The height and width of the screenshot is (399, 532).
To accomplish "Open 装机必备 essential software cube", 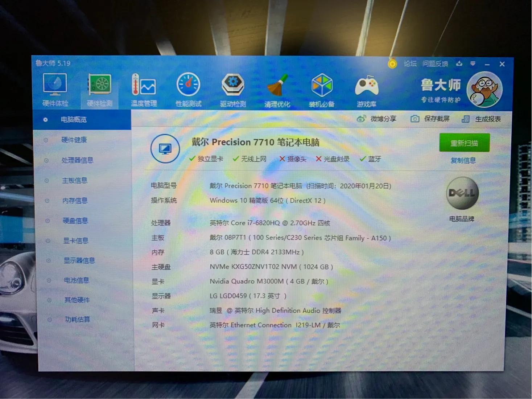I will tap(322, 91).
